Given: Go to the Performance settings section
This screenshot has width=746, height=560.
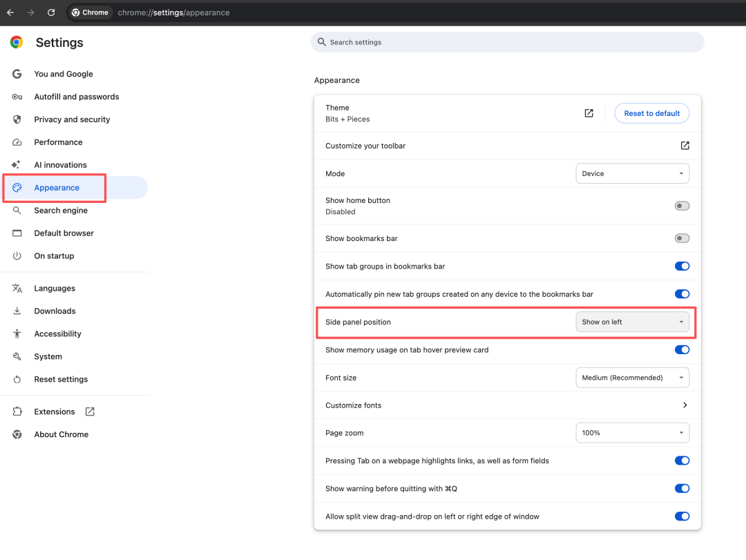Looking at the screenshot, I should [x=58, y=142].
